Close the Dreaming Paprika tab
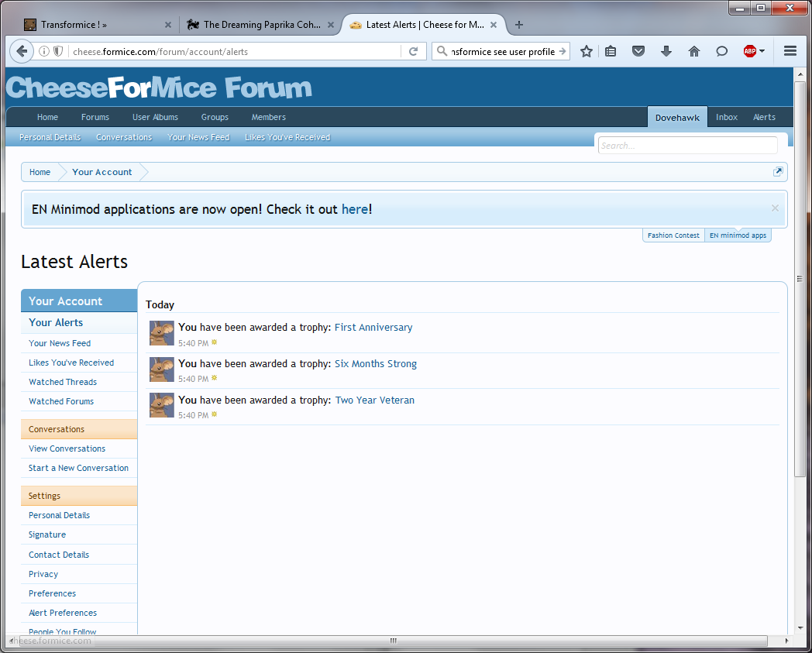 click(x=330, y=25)
